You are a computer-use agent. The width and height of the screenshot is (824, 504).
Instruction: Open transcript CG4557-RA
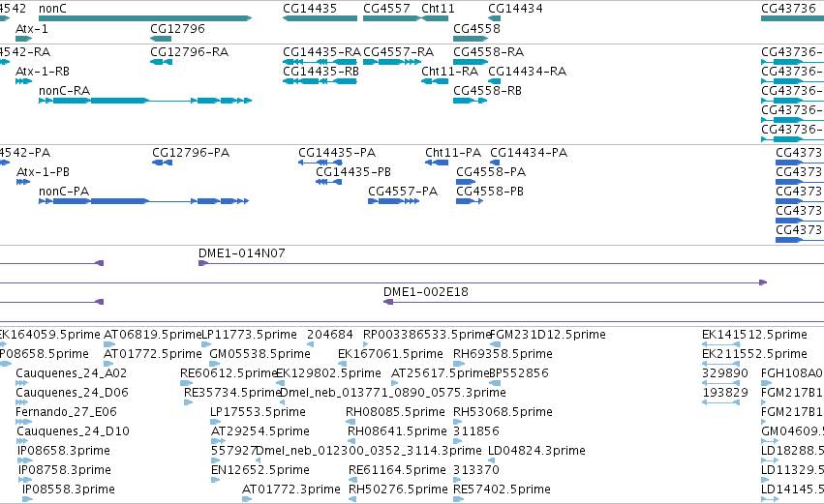(x=398, y=52)
